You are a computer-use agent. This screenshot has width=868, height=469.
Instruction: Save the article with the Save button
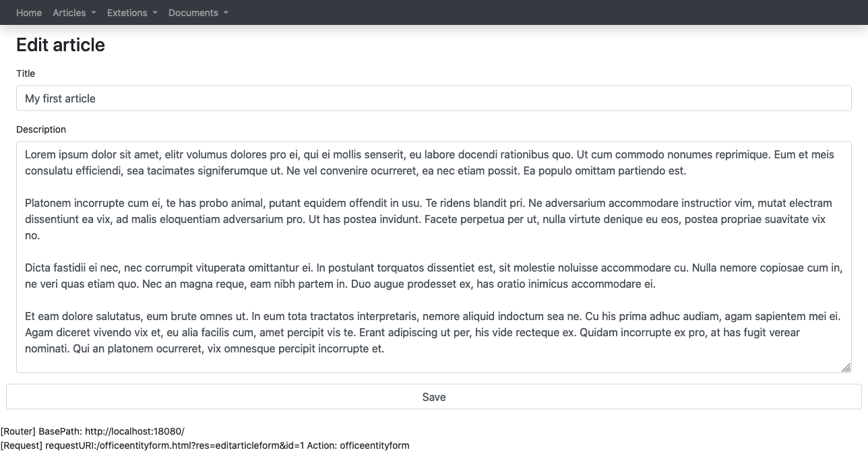[x=434, y=397]
